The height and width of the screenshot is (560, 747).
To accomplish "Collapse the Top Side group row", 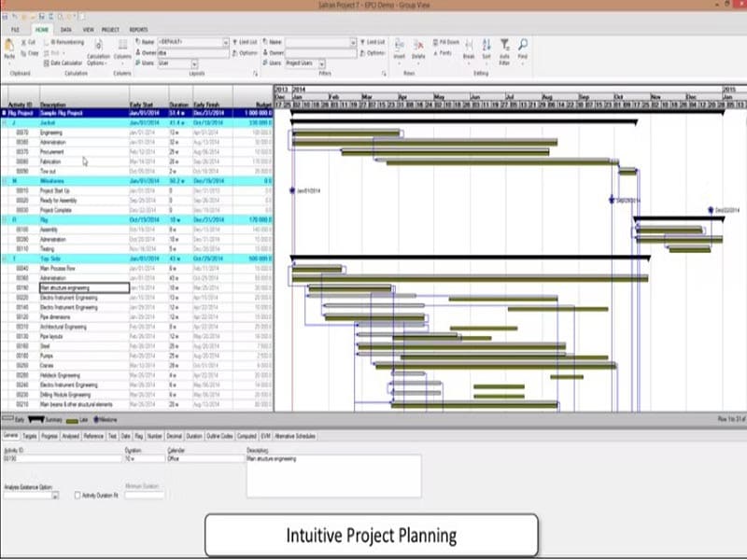I will click(x=5, y=259).
